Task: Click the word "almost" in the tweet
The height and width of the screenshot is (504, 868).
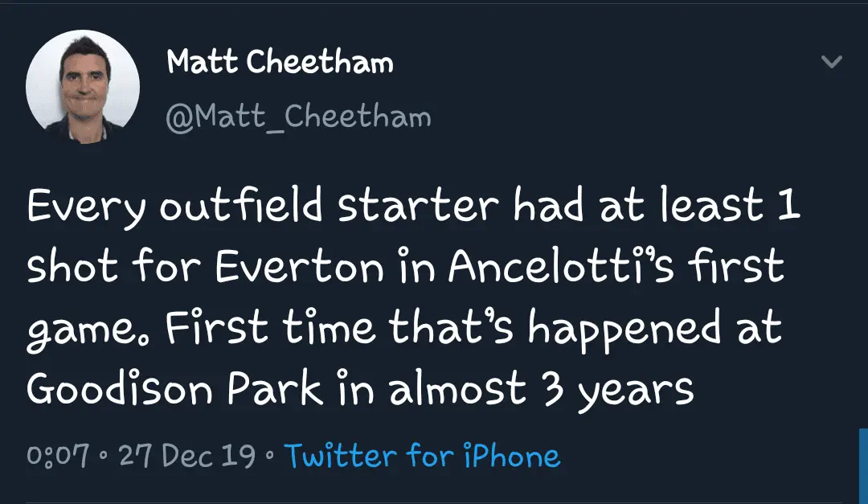Action: 457,389
